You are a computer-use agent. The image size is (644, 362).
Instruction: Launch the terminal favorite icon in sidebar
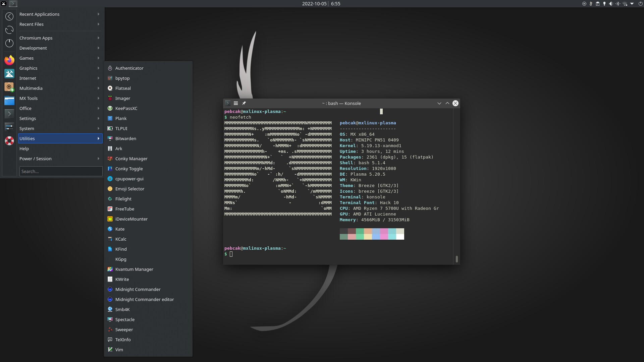(9, 114)
